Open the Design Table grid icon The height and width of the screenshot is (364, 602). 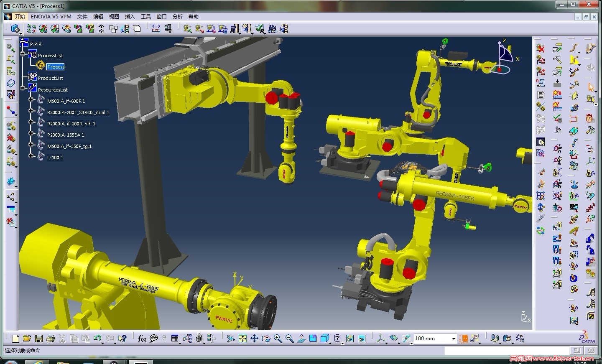pyautogui.click(x=175, y=339)
